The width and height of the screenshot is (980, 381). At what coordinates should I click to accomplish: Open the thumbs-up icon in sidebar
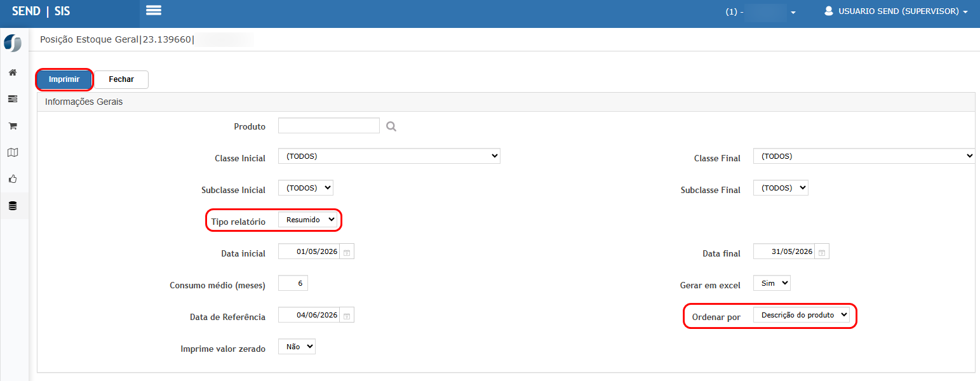click(x=12, y=179)
